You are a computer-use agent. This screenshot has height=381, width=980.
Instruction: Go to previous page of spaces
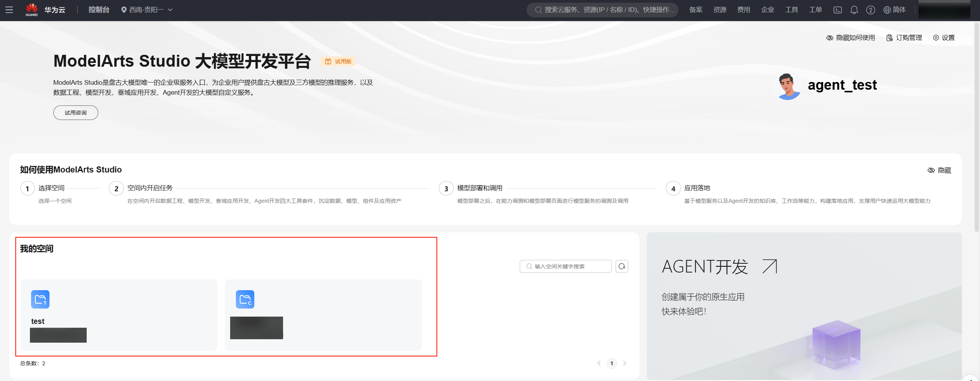[x=599, y=363]
